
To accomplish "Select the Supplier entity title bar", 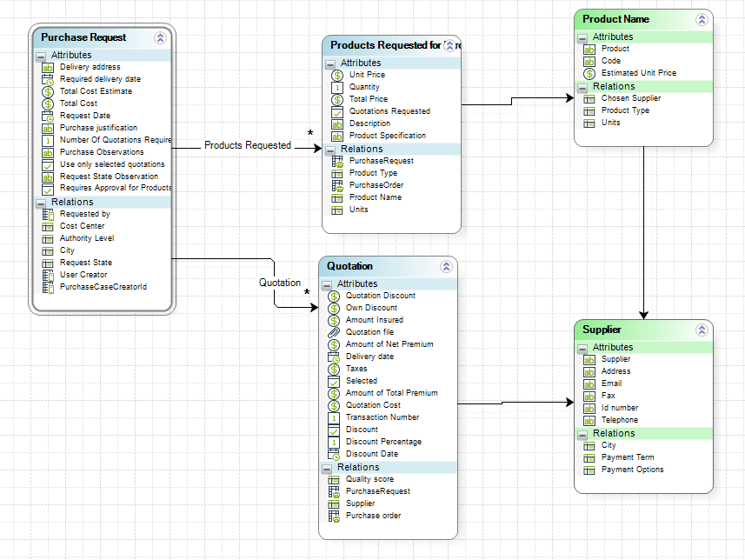I will point(633,330).
